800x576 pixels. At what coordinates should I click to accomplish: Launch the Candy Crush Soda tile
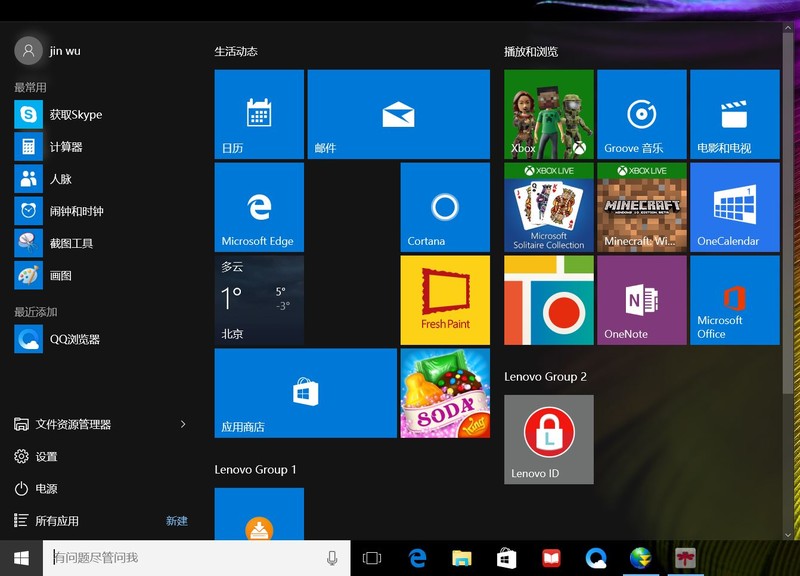click(445, 393)
